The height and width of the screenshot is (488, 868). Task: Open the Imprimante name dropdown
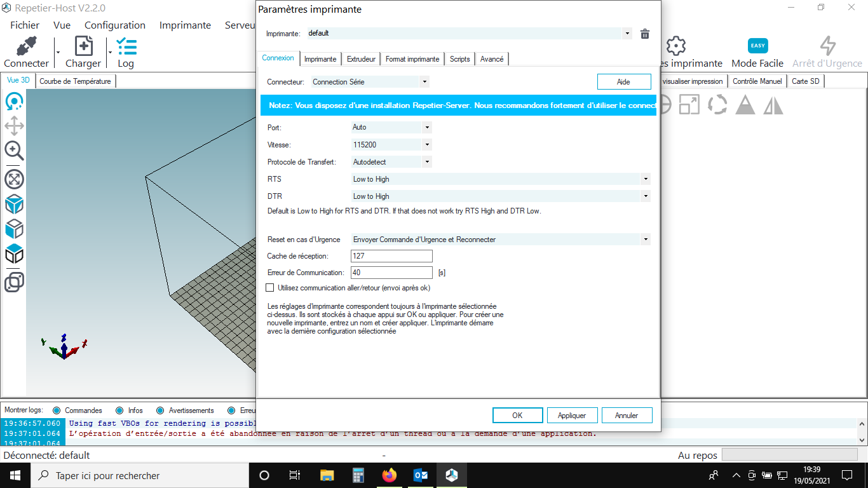627,33
